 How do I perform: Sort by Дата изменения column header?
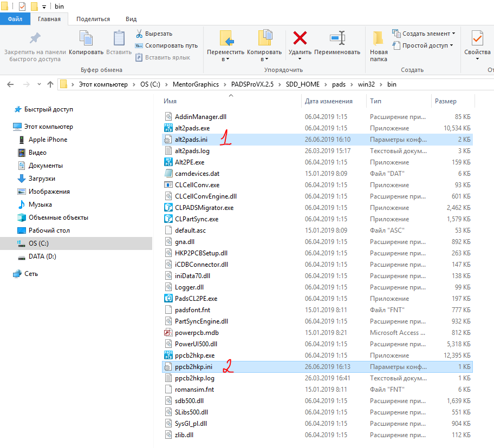tap(329, 101)
